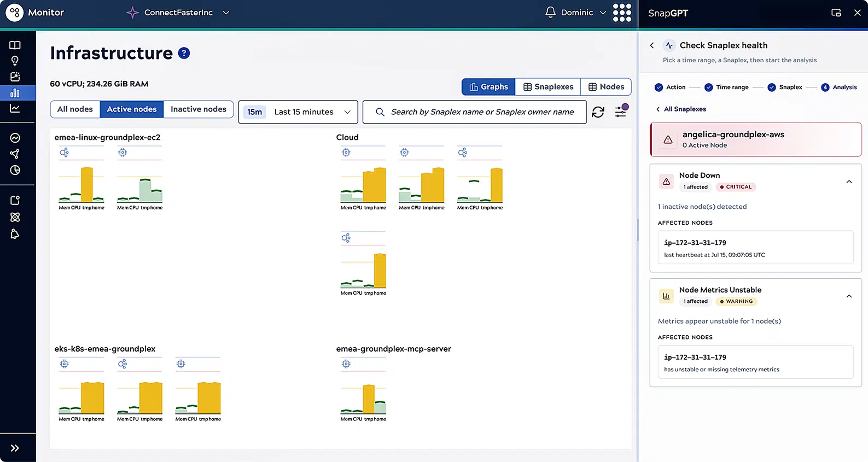
Task: Click the 60 vCPU; 234.26 GiB RAM summary
Action: pos(99,84)
